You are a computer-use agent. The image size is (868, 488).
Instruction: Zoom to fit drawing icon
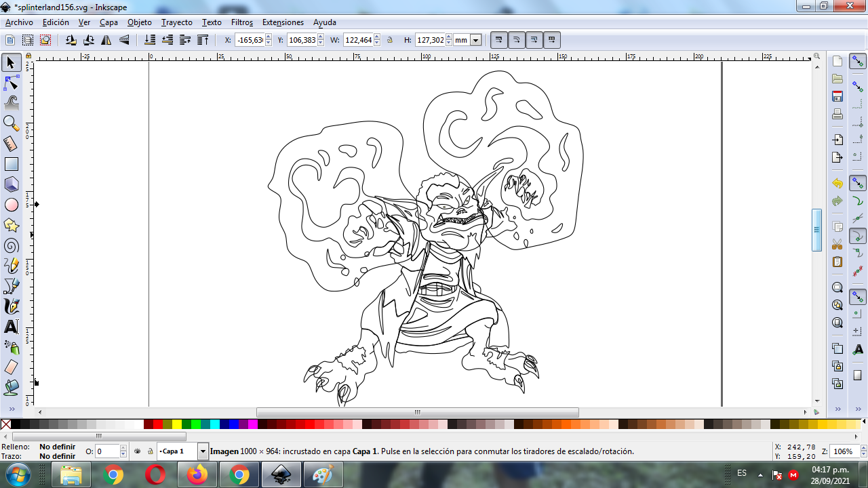837,305
